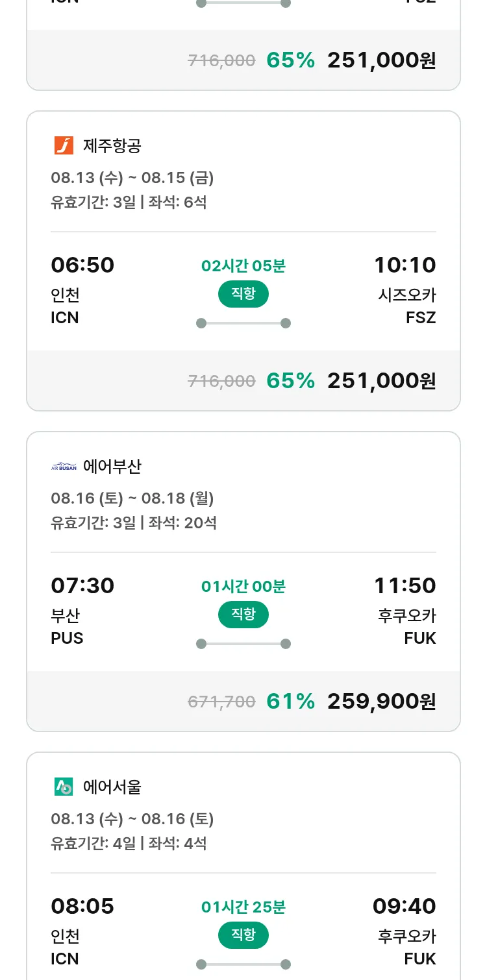487x980 pixels.
Task: Click the 11:50 Fukuoka arrival time
Action: click(405, 586)
